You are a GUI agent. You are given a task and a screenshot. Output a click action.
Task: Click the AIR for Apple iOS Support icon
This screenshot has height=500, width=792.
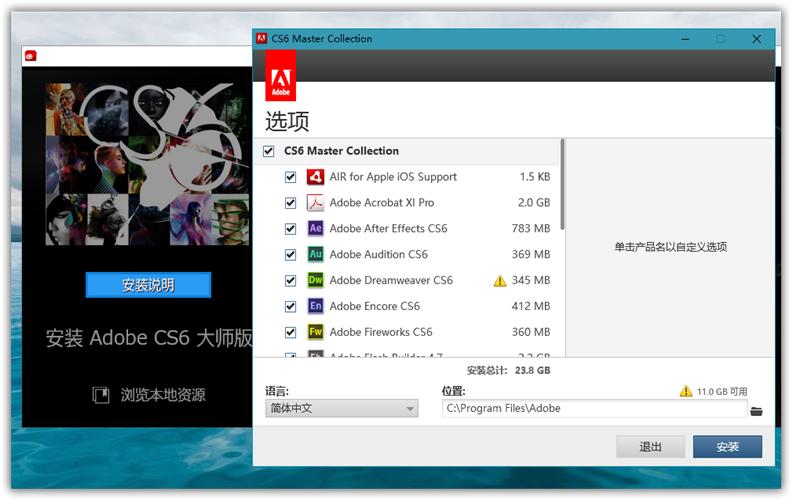316,177
